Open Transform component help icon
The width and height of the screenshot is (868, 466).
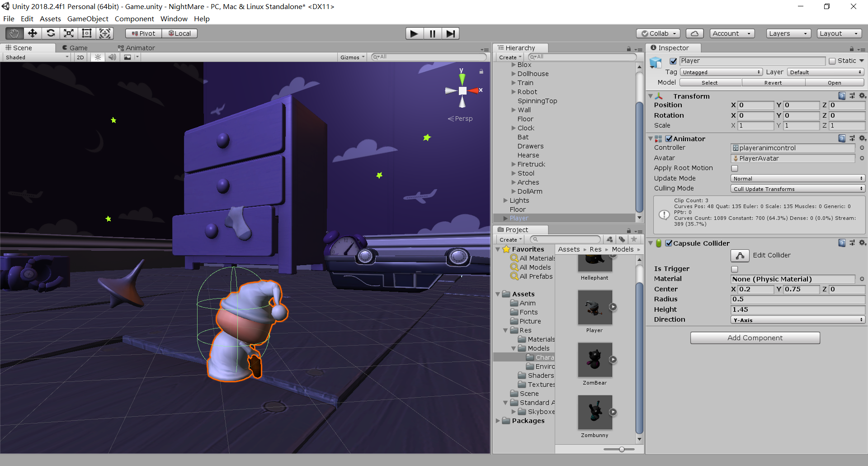[x=842, y=96]
